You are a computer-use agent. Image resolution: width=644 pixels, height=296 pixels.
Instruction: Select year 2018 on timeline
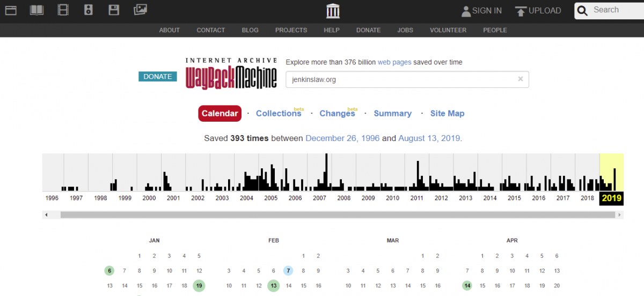(588, 198)
